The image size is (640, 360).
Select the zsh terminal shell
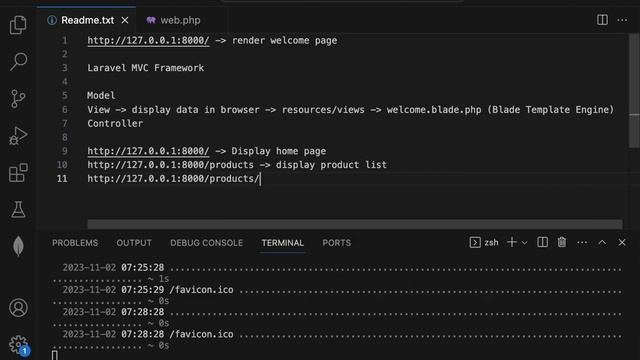(484, 242)
